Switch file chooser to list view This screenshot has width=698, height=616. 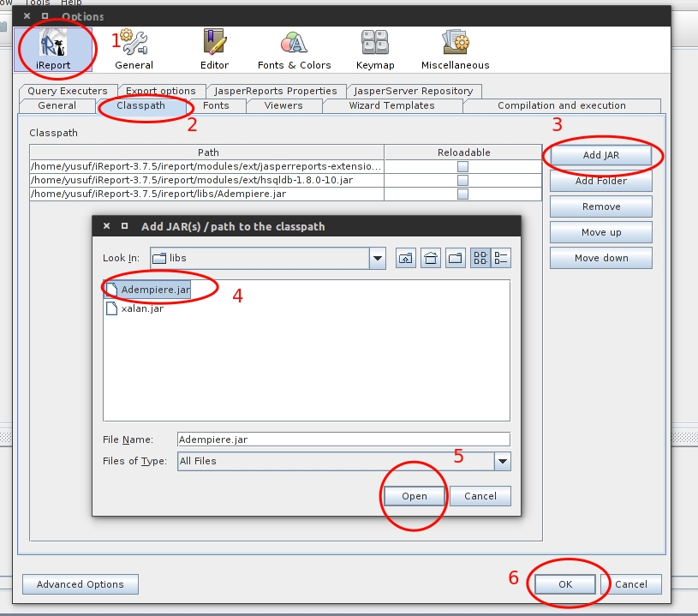(x=480, y=258)
